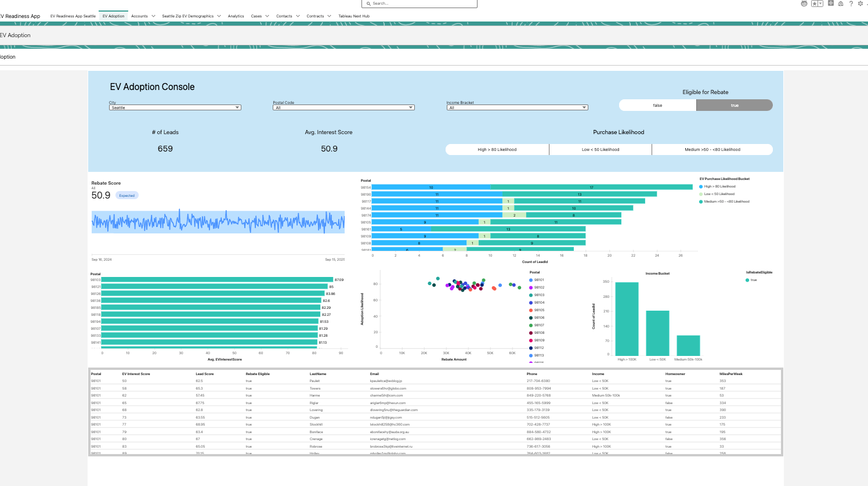Click the 98121 bar valued 85
Image resolution: width=868 pixels, height=486 pixels.
tap(215, 287)
